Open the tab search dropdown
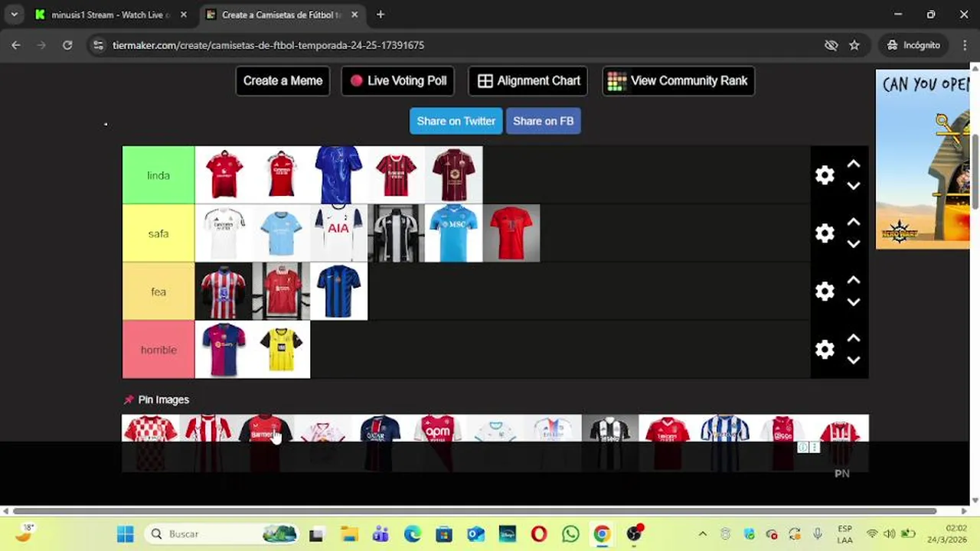The width and height of the screenshot is (980, 551). 14,15
